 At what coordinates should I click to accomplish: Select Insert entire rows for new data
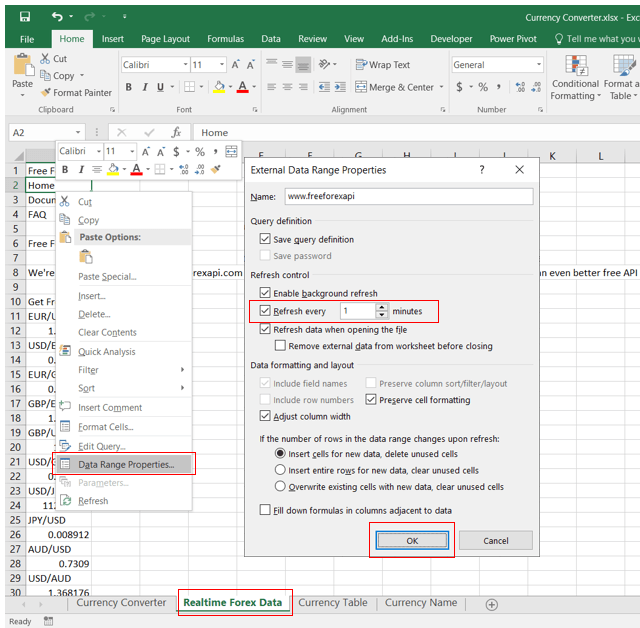pyautogui.click(x=280, y=470)
